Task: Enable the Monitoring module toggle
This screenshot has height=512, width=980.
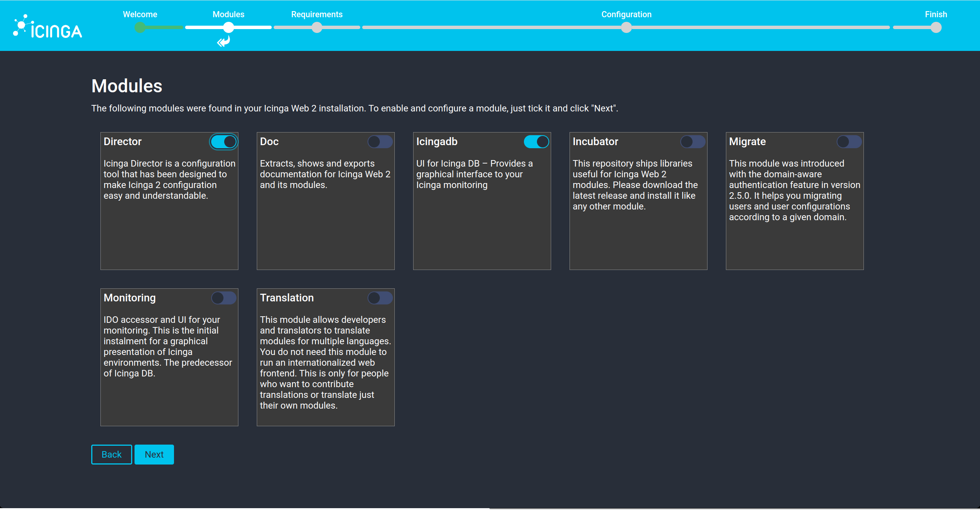Action: pos(223,298)
